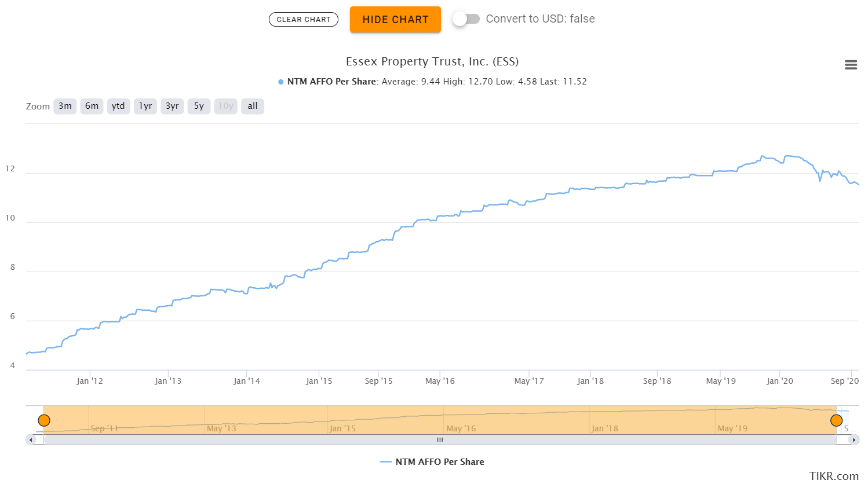The height and width of the screenshot is (484, 868).
Task: Click the Hide Chart button
Action: coord(395,19)
